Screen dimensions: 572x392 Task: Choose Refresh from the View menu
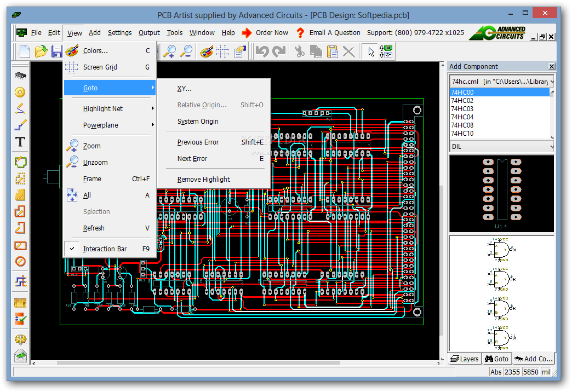110,228
